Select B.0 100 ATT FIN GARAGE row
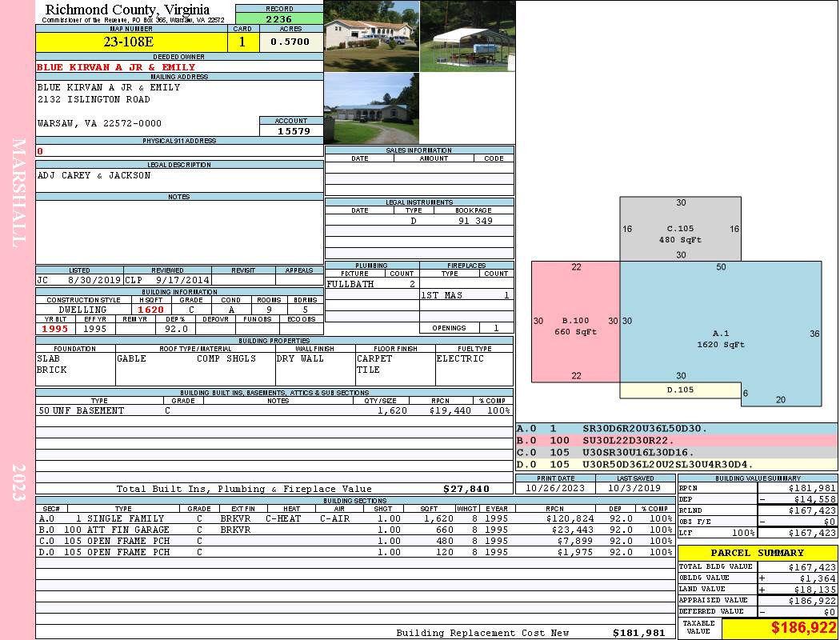The image size is (840, 640). tap(355, 530)
